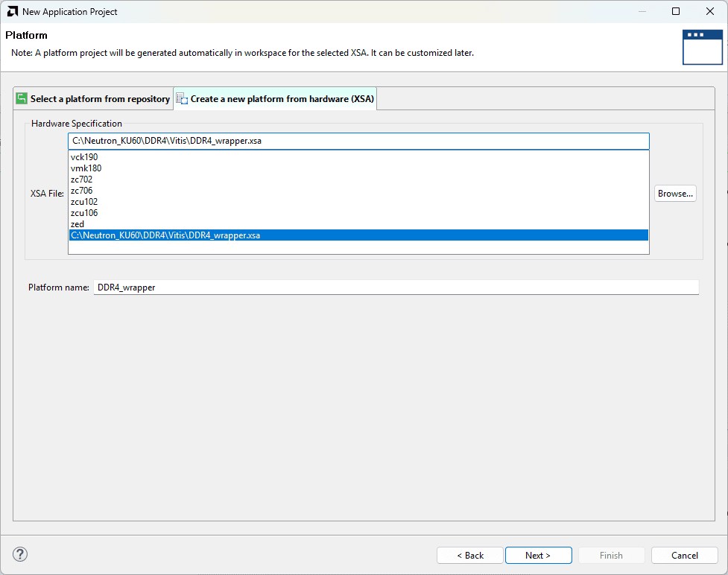The image size is (728, 575).
Task: Click the AMD logo in title bar
Action: click(x=13, y=12)
